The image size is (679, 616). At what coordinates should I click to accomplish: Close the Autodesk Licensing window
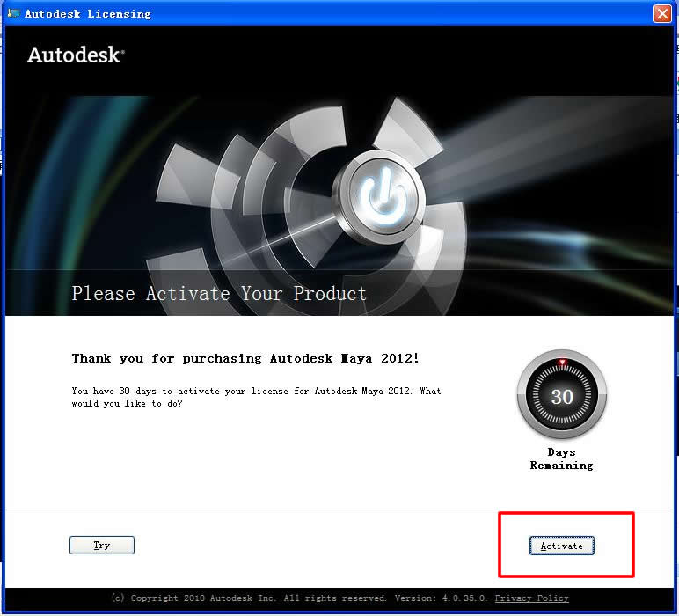click(x=662, y=13)
